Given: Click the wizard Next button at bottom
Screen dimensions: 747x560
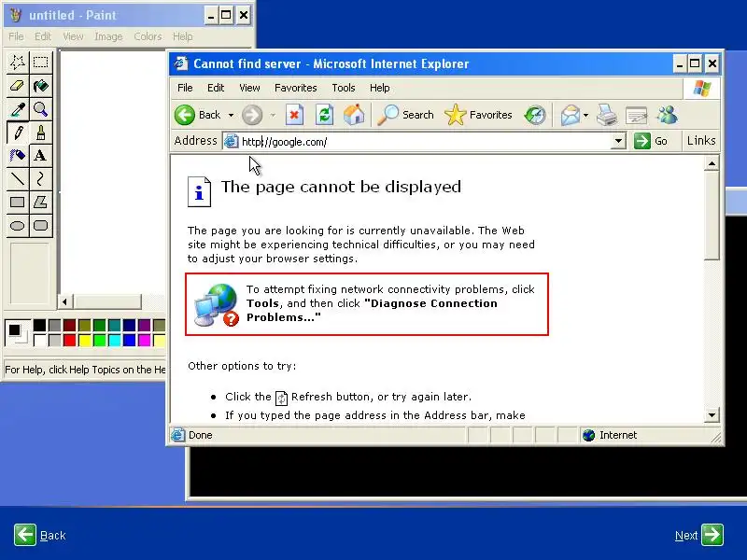Looking at the screenshot, I should (698, 535).
